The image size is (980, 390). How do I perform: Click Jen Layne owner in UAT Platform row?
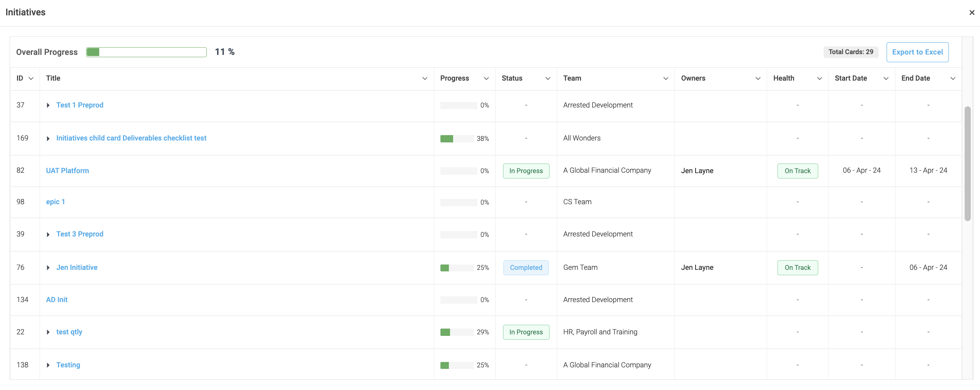pos(697,171)
